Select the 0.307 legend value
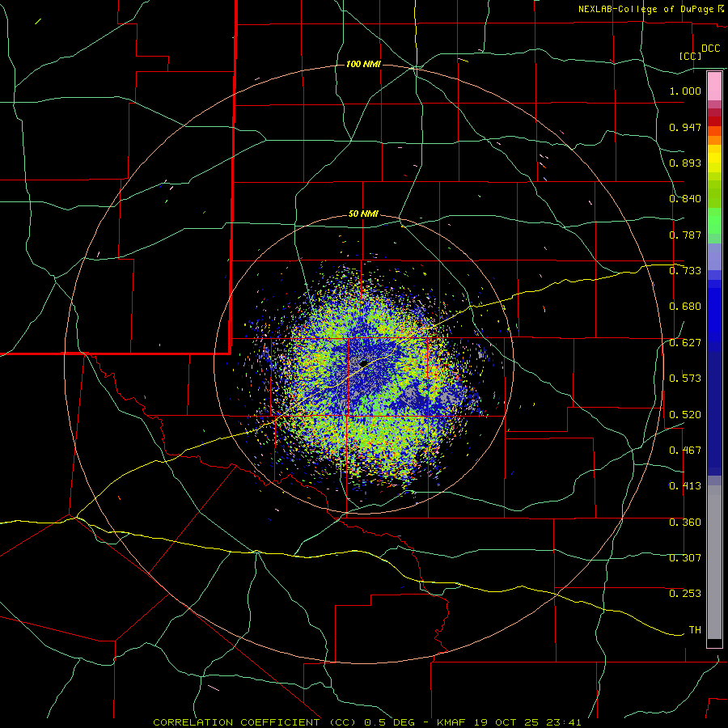The height and width of the screenshot is (728, 728). [x=685, y=557]
